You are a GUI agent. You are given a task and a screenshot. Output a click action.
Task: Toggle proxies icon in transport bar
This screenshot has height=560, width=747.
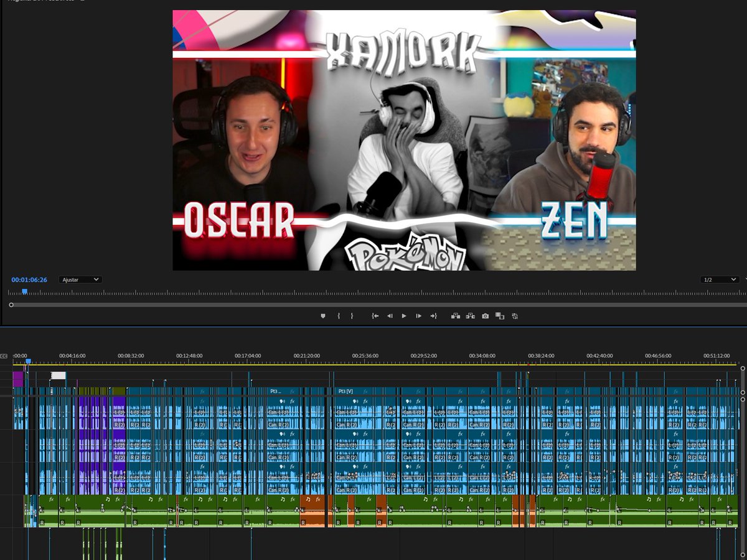coord(515,316)
